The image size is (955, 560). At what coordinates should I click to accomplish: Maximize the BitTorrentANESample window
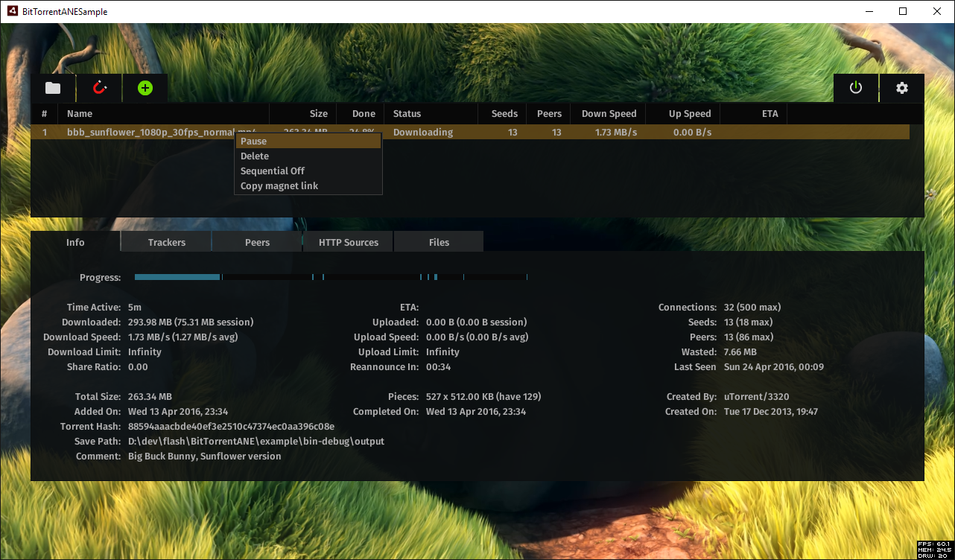[x=903, y=11]
